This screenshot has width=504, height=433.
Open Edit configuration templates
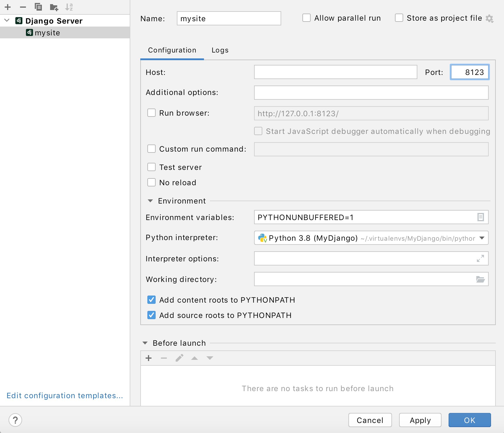click(x=65, y=396)
